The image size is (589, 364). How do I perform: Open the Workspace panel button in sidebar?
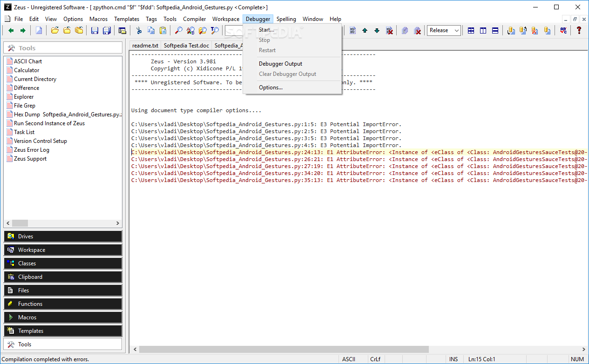pos(63,250)
